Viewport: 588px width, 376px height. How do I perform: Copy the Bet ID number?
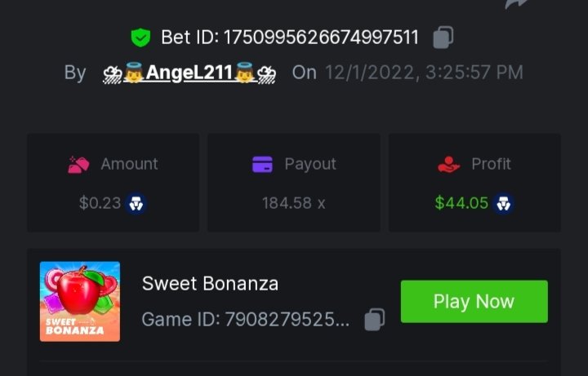(443, 38)
